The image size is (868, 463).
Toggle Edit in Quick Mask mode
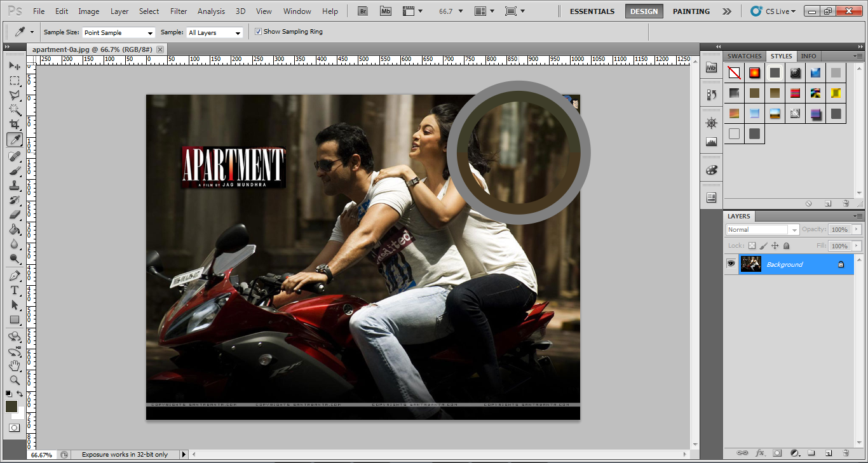click(x=14, y=428)
